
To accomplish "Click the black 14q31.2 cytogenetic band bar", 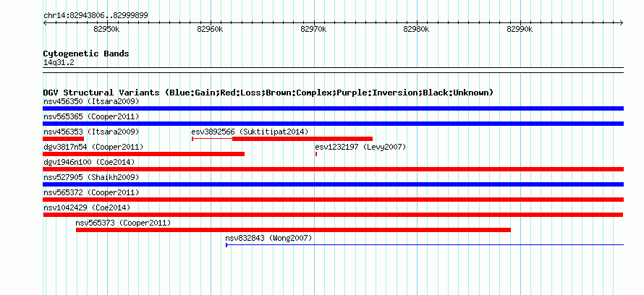I will tap(333, 70).
